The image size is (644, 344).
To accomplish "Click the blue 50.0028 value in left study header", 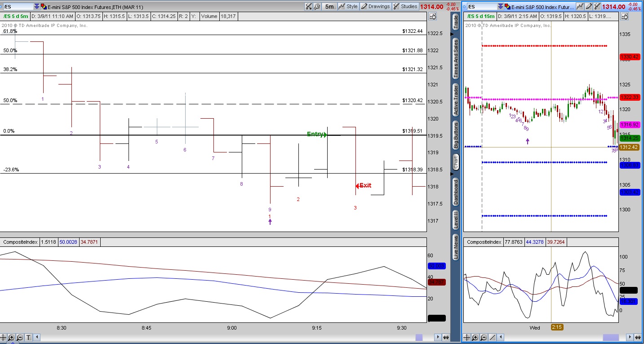I will pyautogui.click(x=68, y=242).
